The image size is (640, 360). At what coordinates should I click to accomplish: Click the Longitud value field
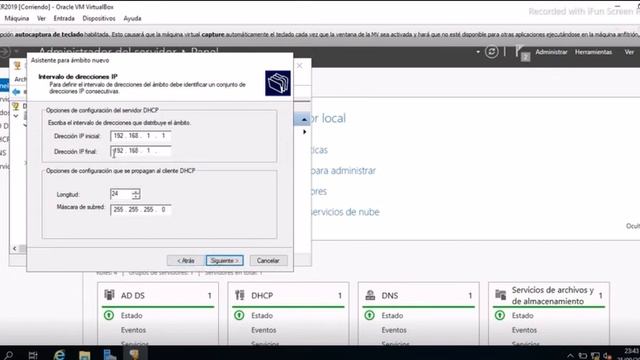click(x=121, y=194)
